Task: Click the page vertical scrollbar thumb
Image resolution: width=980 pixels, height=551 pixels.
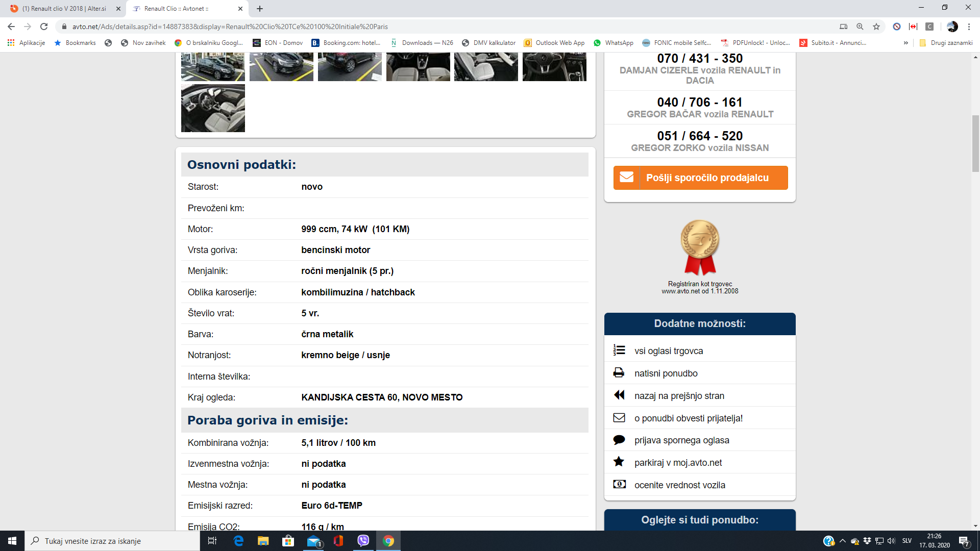Action: [x=975, y=144]
